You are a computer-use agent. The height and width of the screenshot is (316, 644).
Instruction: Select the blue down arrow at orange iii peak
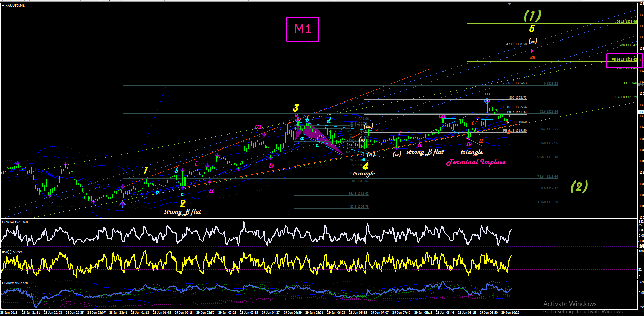(487, 100)
